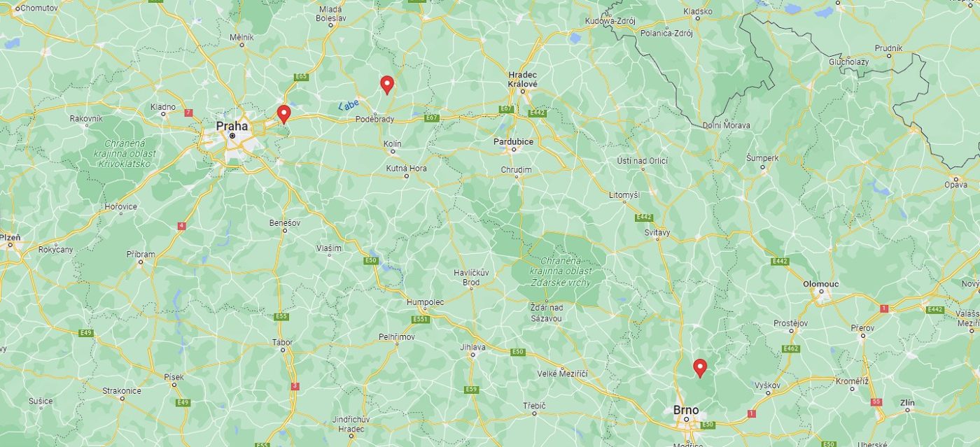The width and height of the screenshot is (980, 447).
Task: Select the Tábor town label
Action: click(282, 342)
